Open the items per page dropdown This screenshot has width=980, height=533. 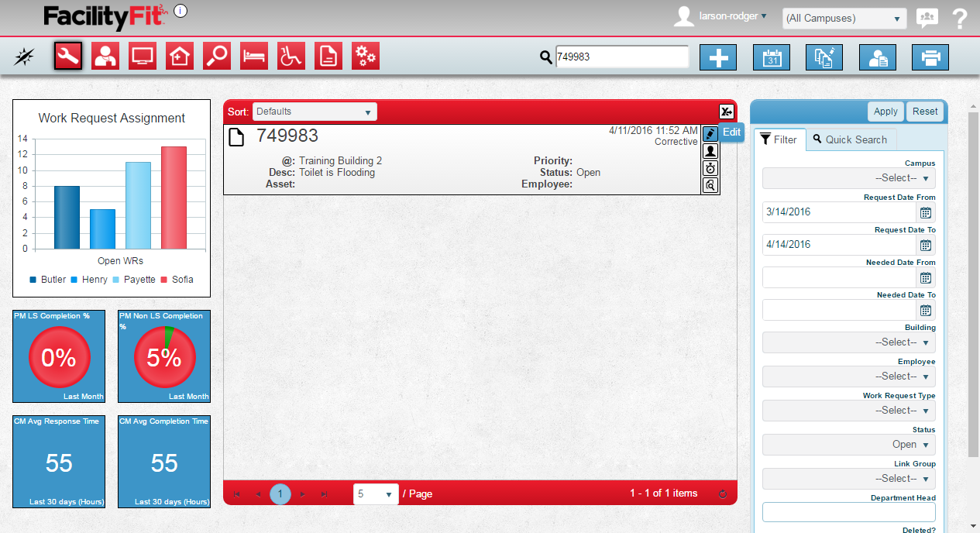(x=376, y=493)
